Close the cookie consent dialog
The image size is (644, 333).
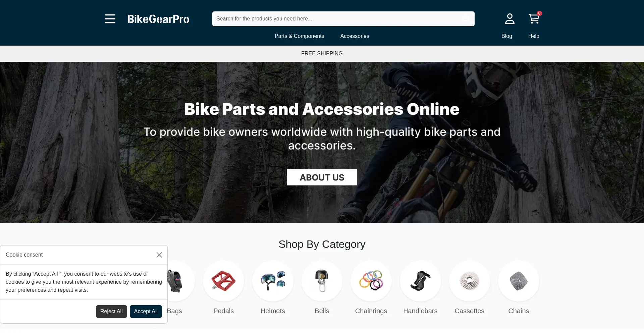pyautogui.click(x=159, y=255)
